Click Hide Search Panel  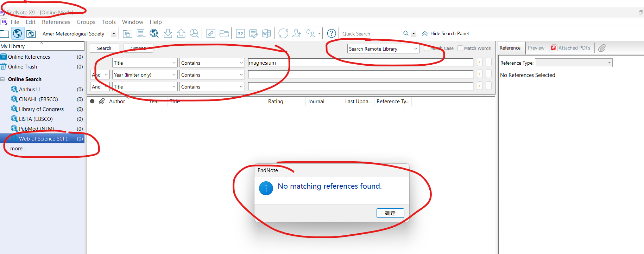446,33
